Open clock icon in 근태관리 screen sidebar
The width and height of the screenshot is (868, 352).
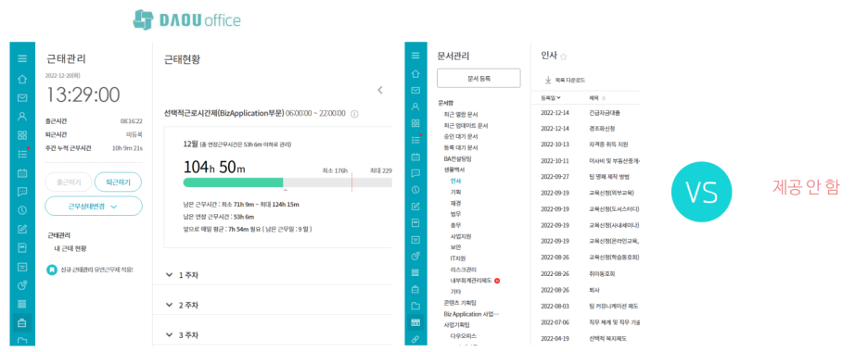(x=22, y=210)
